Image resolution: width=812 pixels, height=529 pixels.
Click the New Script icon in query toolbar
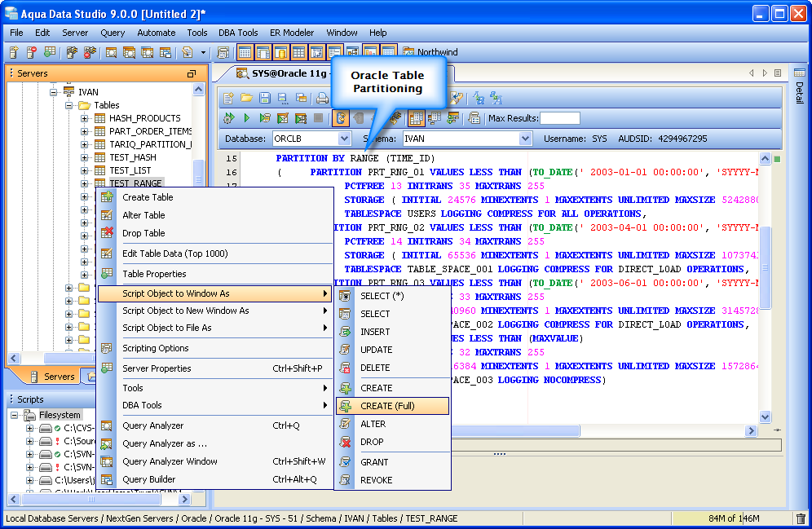pos(228,98)
